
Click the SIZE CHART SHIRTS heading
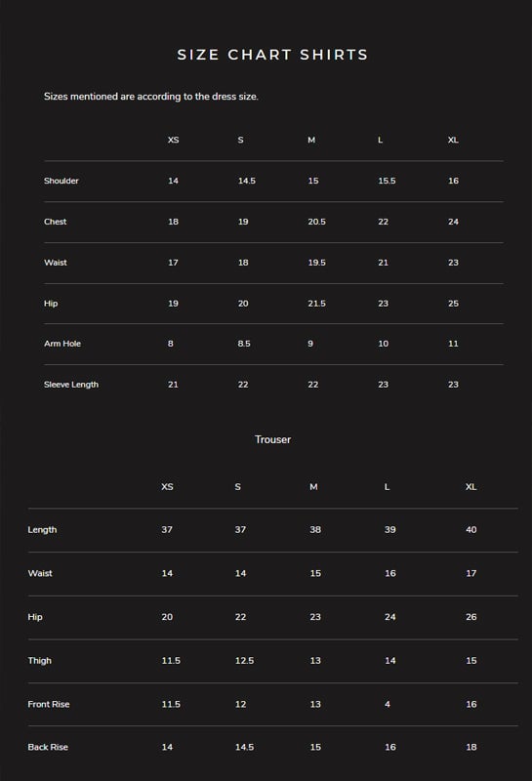pos(272,55)
